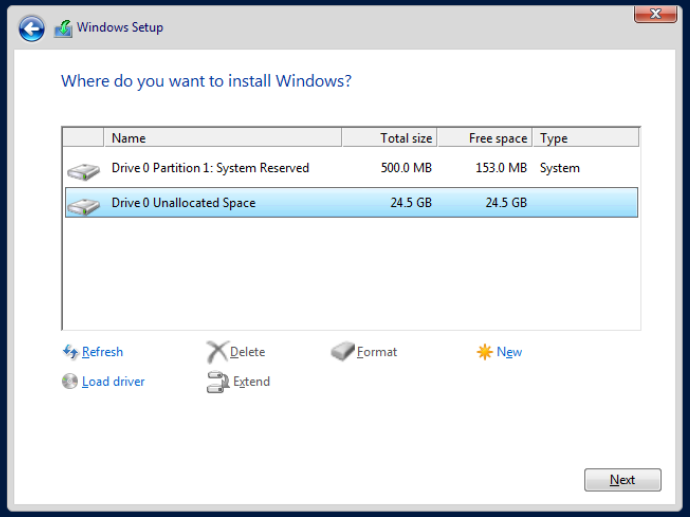Viewport: 690px width, 517px height.
Task: Select Drive 0 Unallocated Space row
Action: pos(183,203)
